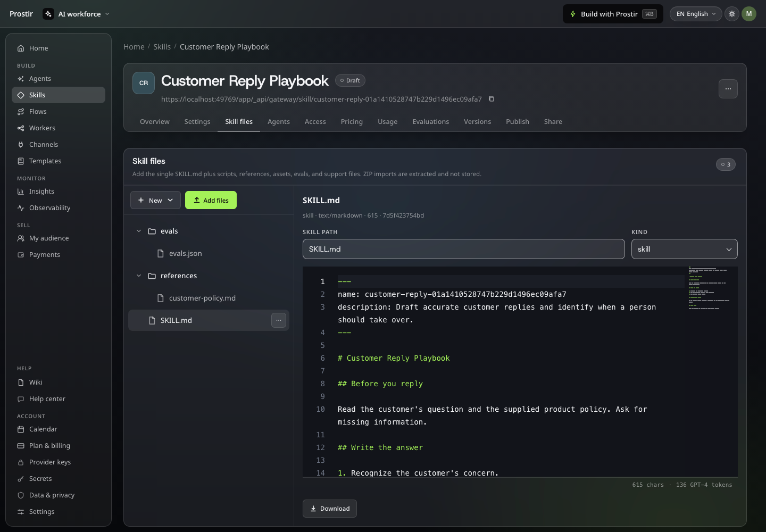Collapse the evals folder
The width and height of the screenshot is (766, 532).
pyautogui.click(x=139, y=231)
